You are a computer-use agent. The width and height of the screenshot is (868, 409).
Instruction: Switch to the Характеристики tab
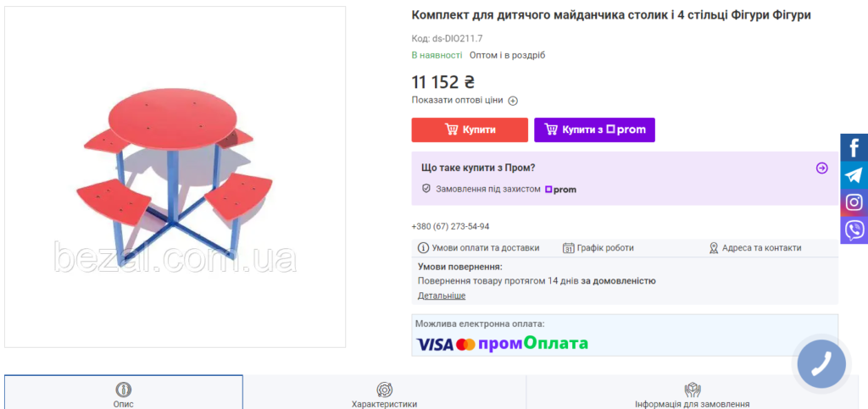click(384, 392)
